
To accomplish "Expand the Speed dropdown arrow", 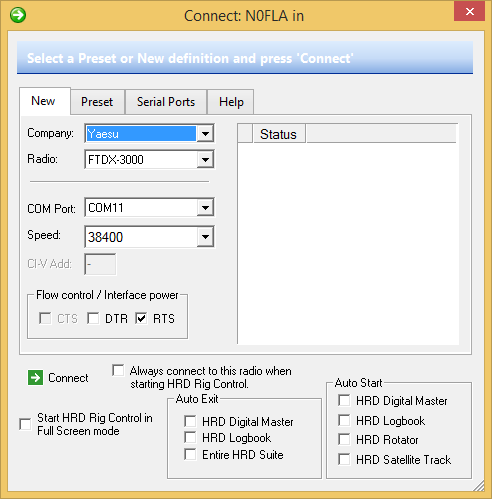I will point(205,237).
